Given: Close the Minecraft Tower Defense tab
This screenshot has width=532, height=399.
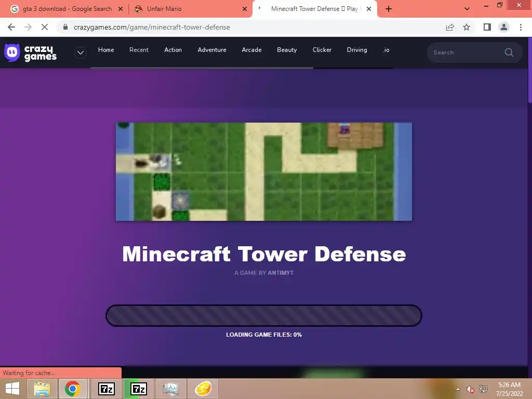Looking at the screenshot, I should pos(369,9).
